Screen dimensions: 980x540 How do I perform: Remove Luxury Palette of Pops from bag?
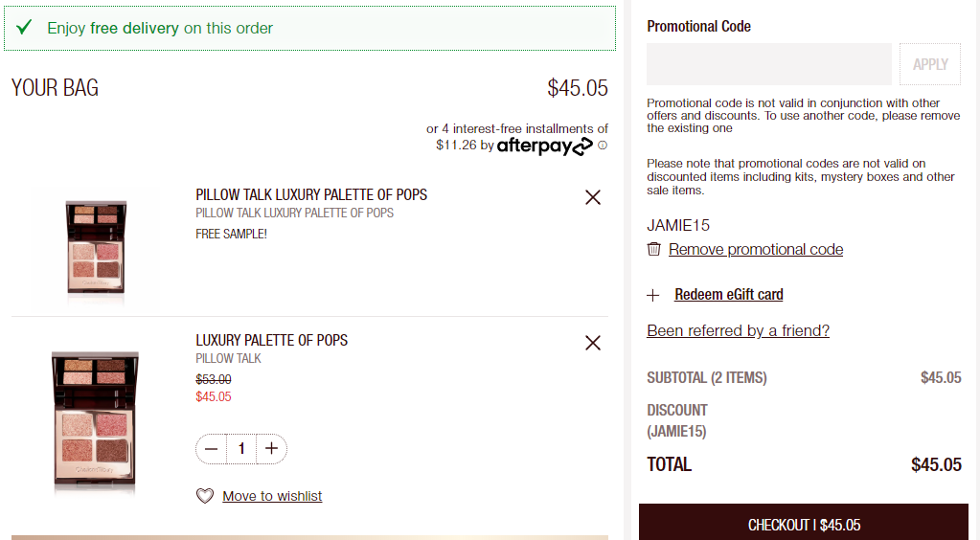592,343
